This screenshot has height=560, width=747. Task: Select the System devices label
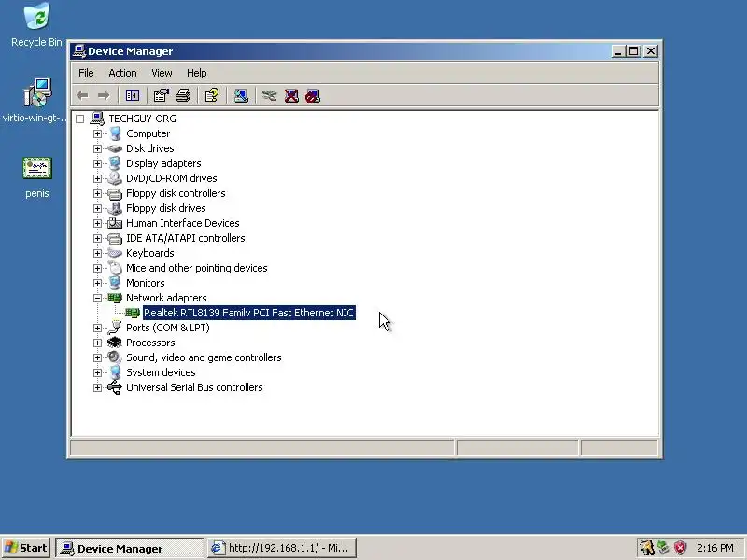click(161, 372)
